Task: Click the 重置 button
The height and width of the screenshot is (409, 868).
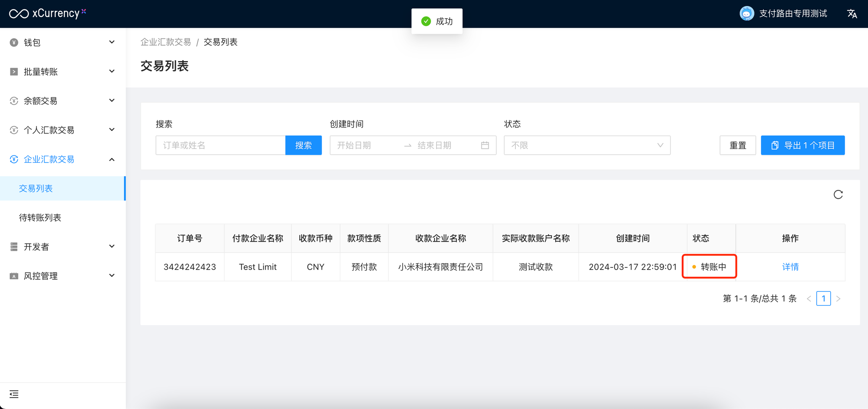Action: [x=737, y=145]
